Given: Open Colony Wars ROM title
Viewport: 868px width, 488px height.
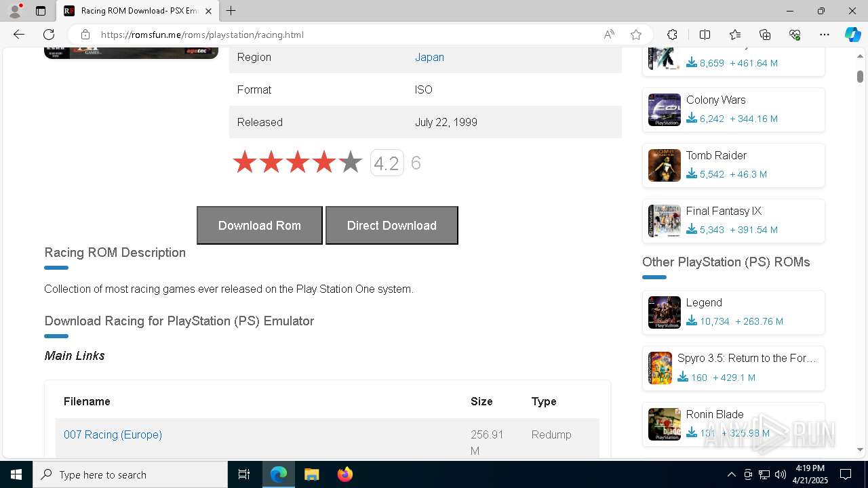Looking at the screenshot, I should click(x=715, y=100).
